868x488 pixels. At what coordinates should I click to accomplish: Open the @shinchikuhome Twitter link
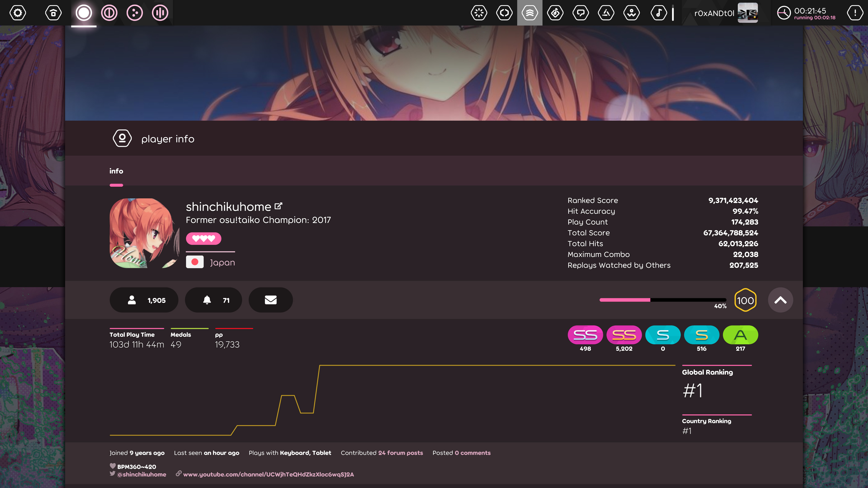click(x=142, y=474)
